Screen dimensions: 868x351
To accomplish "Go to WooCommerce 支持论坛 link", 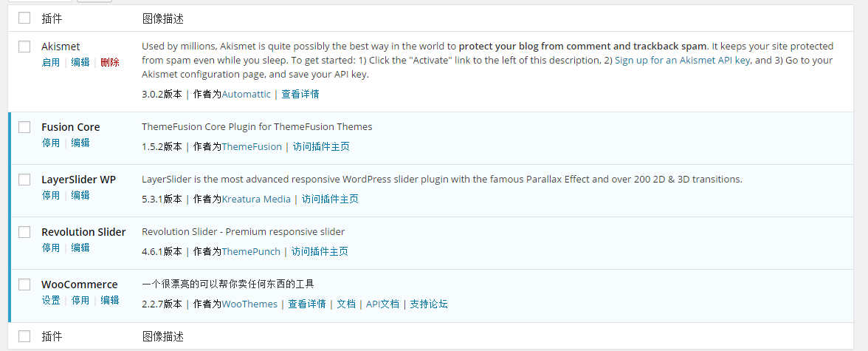I will tap(429, 304).
